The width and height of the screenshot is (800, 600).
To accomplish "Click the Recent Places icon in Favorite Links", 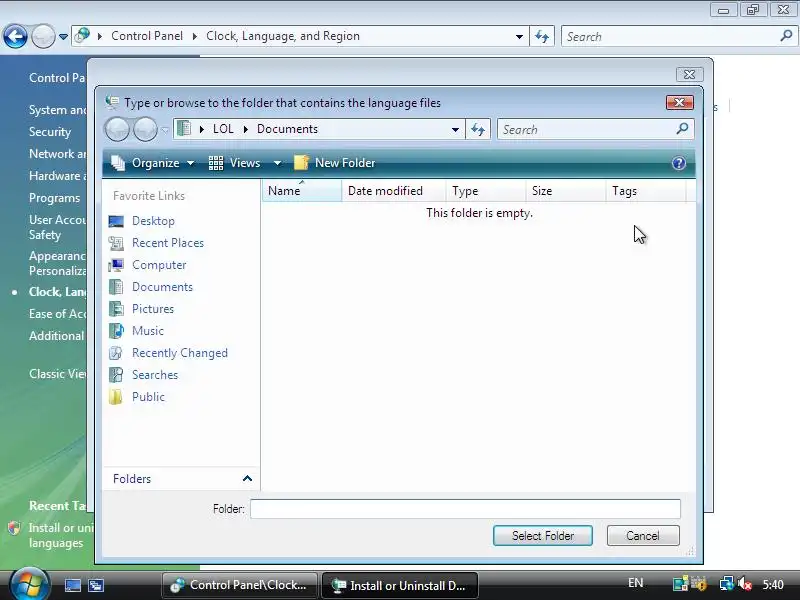I will tap(116, 243).
